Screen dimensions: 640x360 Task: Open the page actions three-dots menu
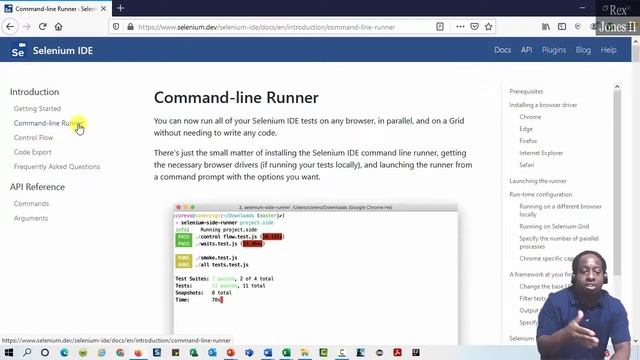[460, 27]
